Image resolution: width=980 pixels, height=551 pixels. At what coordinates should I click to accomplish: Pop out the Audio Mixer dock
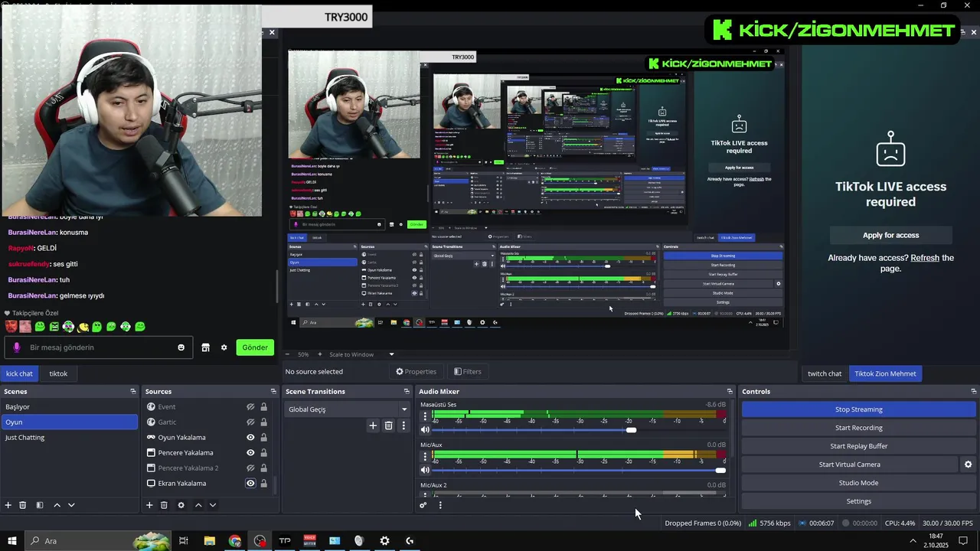tap(730, 391)
